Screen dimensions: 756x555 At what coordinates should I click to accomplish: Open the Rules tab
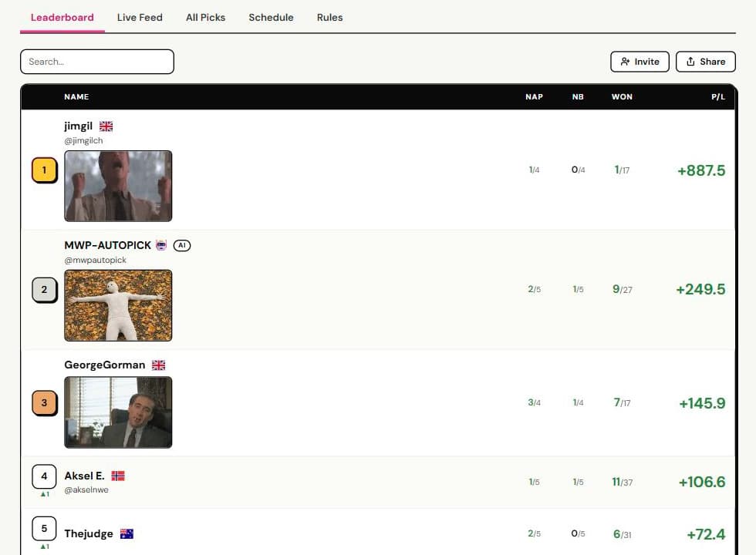tap(330, 17)
